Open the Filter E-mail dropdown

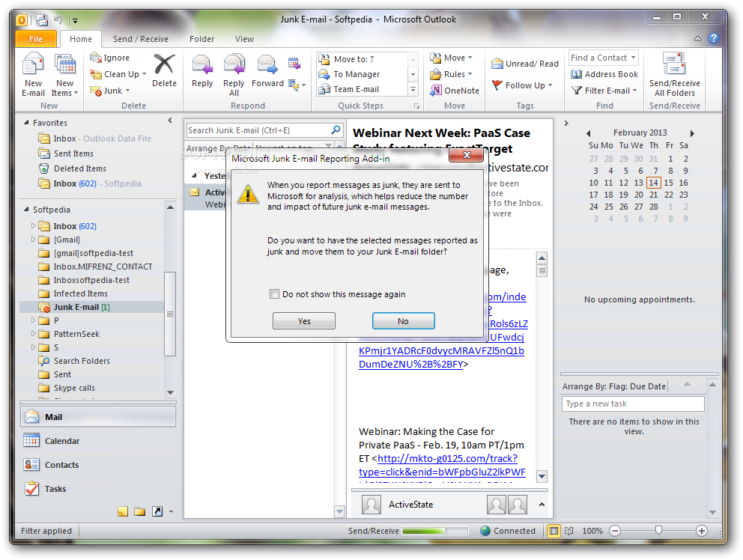pos(634,91)
